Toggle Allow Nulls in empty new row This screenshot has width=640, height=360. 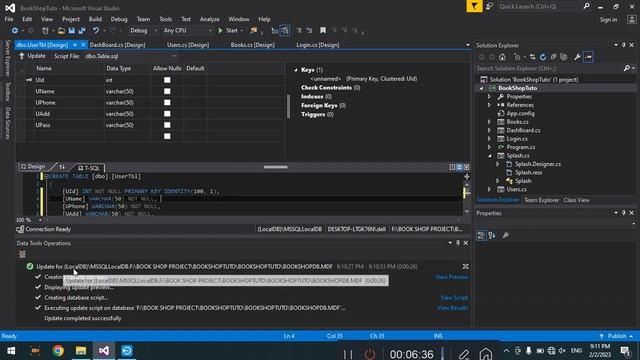pos(167,136)
